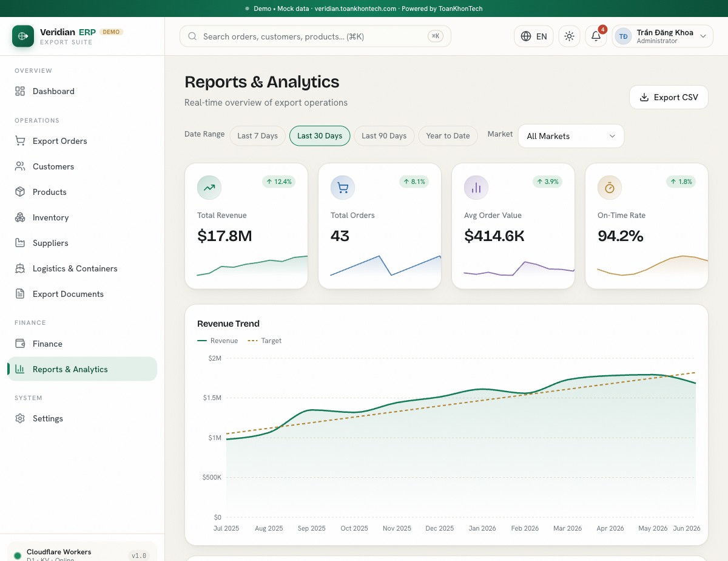Viewport: 728px width, 561px height.
Task: Click the 3.9% growth badge
Action: coord(547,182)
